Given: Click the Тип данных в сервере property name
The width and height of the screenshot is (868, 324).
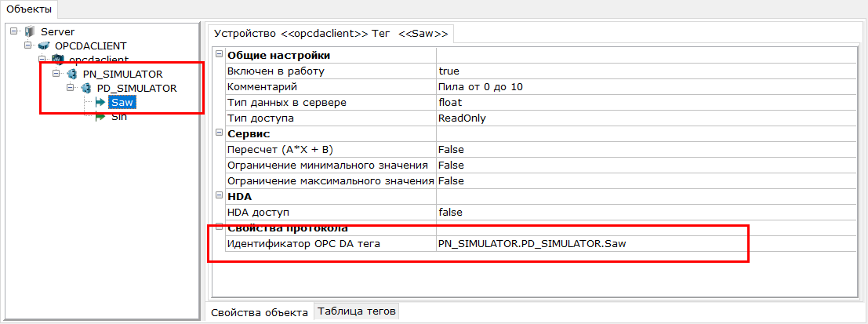Looking at the screenshot, I should tap(287, 103).
